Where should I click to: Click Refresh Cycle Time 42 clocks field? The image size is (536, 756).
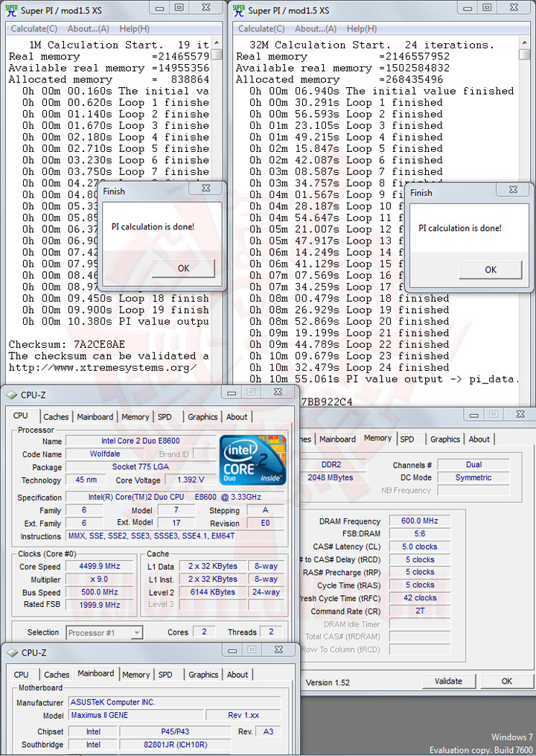419,598
